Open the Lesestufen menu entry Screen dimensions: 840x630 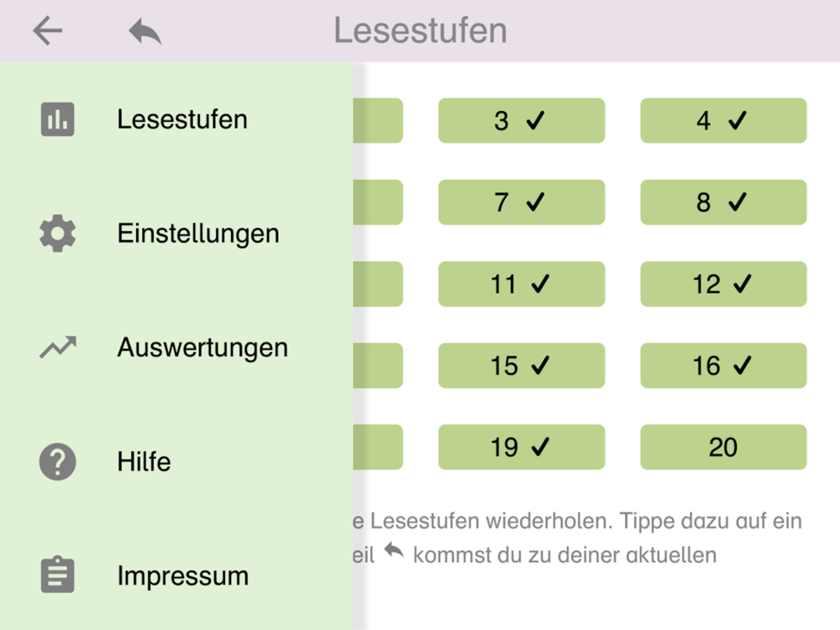click(x=176, y=119)
